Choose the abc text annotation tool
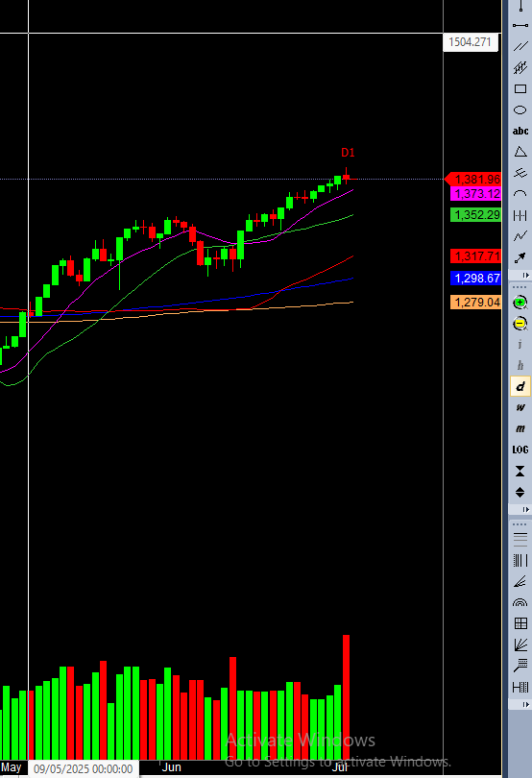Image resolution: width=532 pixels, height=778 pixels. (x=520, y=131)
